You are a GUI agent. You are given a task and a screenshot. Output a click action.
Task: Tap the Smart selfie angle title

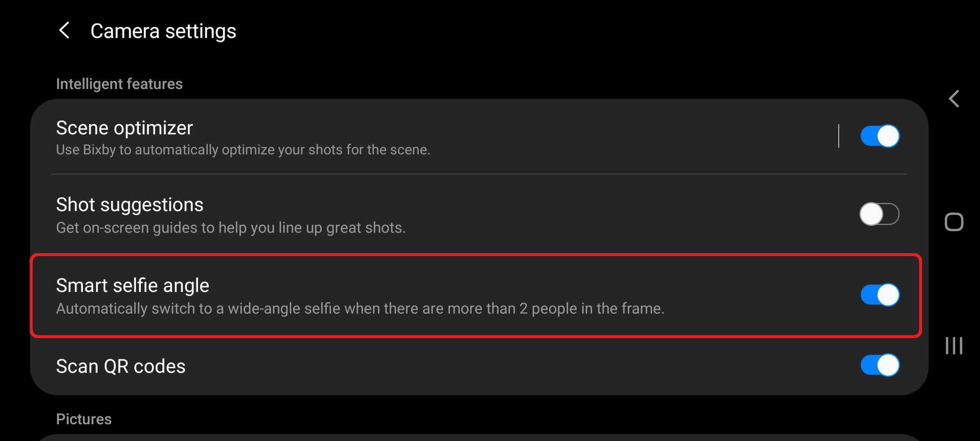(132, 285)
